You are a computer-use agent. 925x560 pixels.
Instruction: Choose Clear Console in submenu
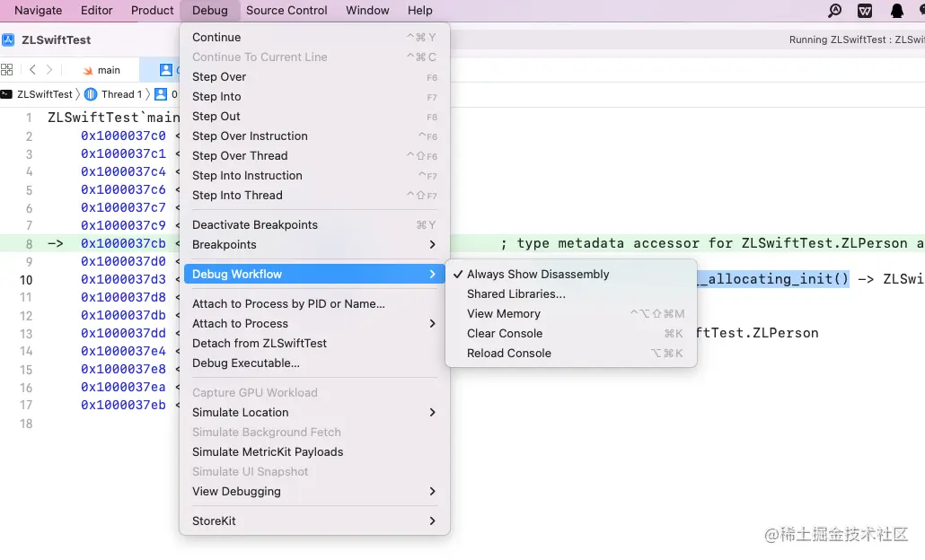(570, 334)
